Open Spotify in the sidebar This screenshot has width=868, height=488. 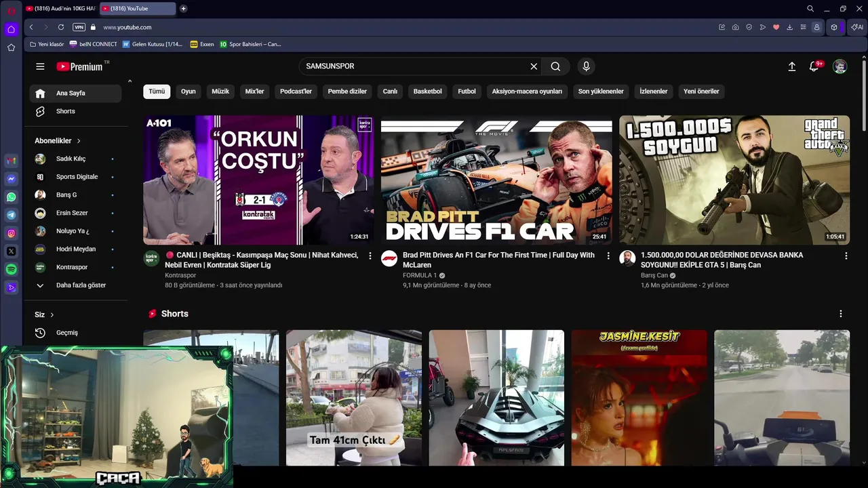click(x=12, y=269)
